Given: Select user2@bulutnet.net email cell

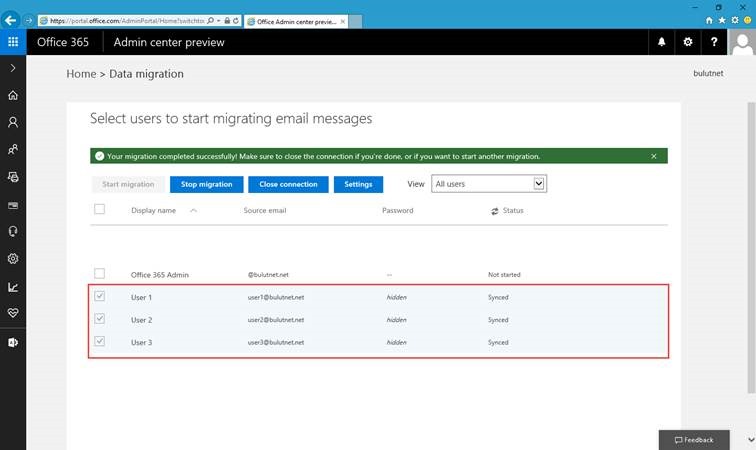Looking at the screenshot, I should coord(276,320).
